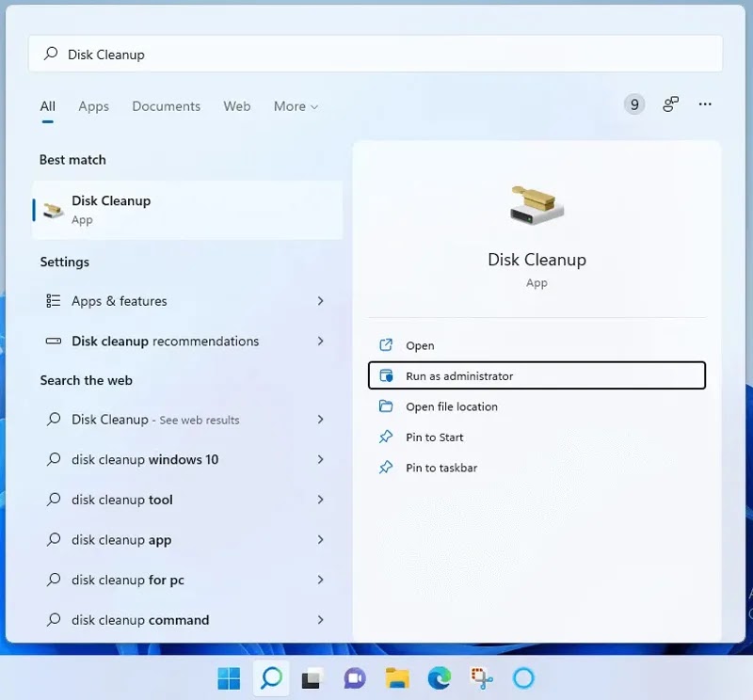Click in the Disk Cleanup search field
Image resolution: width=753 pixels, height=700 pixels.
[376, 54]
